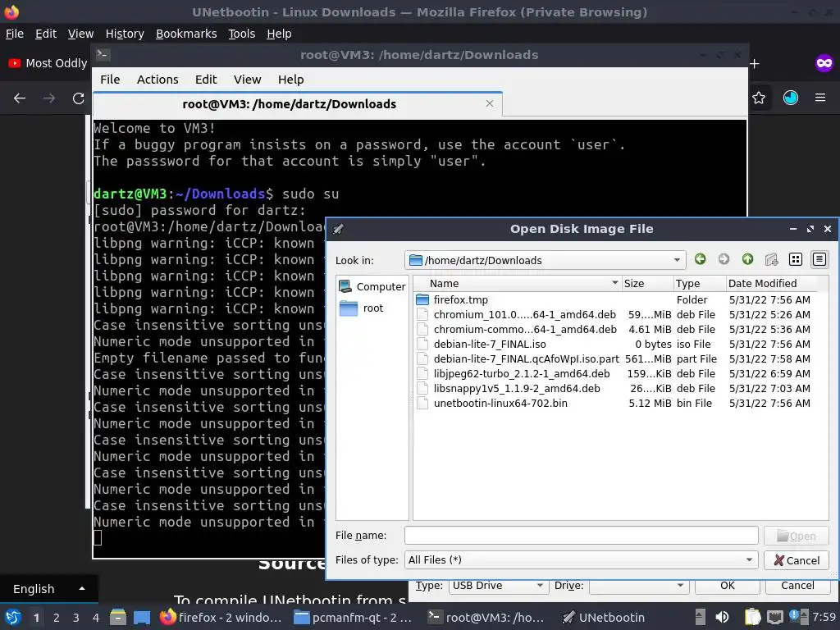840x630 pixels.
Task: Open Firefox History menu
Action: coord(125,34)
